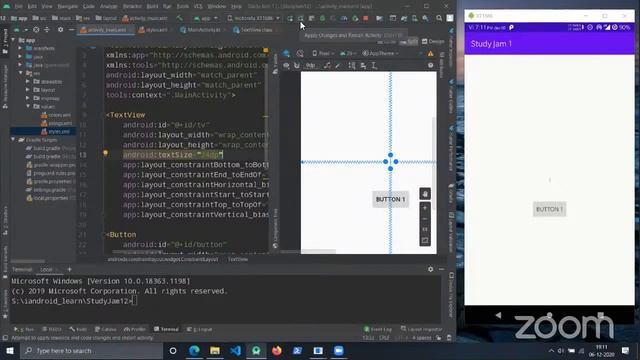The image size is (640, 360).
Task: Open the File menu
Action: click(19, 6)
